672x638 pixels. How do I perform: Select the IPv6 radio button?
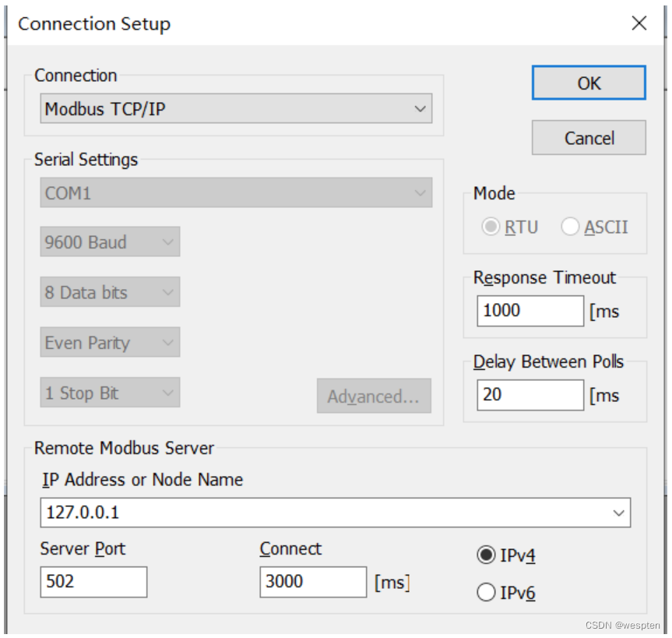click(486, 593)
